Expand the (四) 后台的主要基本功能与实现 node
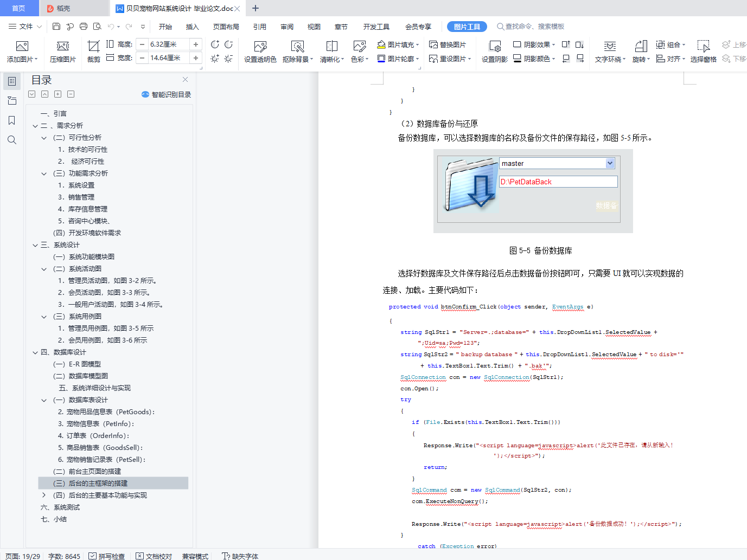 [x=44, y=495]
